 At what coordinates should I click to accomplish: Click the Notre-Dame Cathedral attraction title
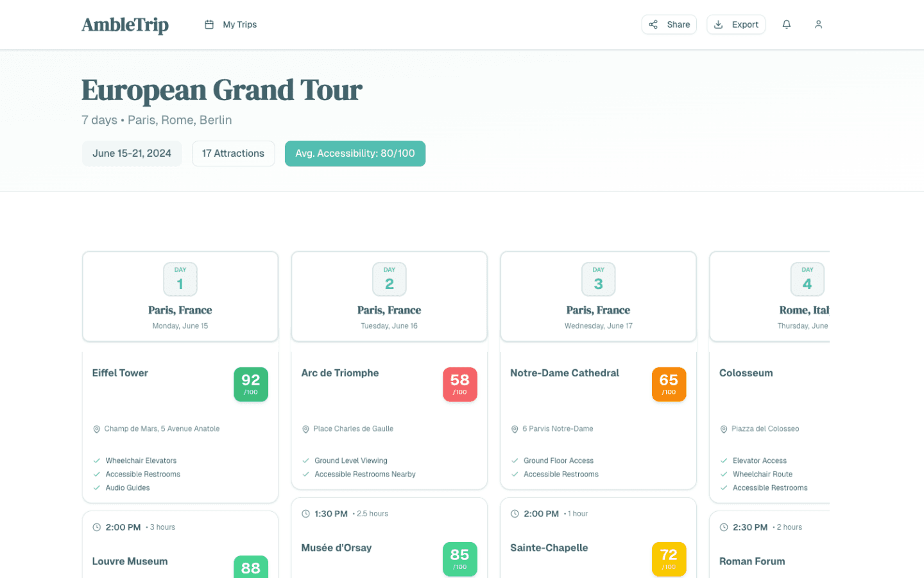coord(565,372)
